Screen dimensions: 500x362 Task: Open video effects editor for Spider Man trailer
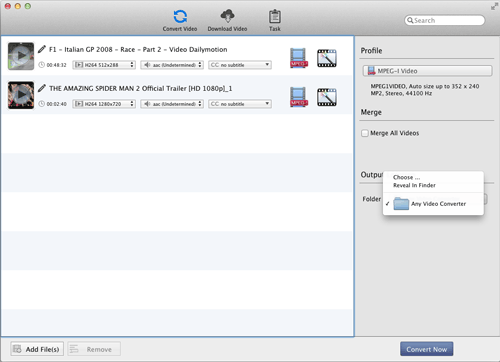327,97
